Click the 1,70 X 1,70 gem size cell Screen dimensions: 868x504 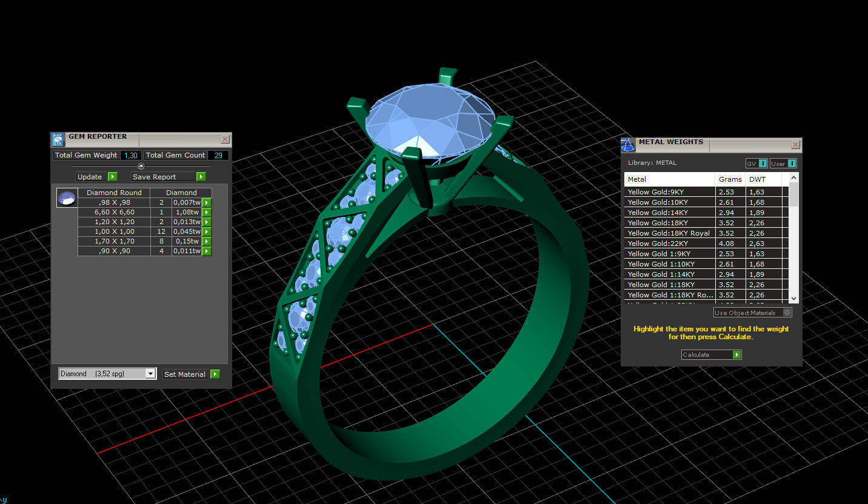(114, 241)
